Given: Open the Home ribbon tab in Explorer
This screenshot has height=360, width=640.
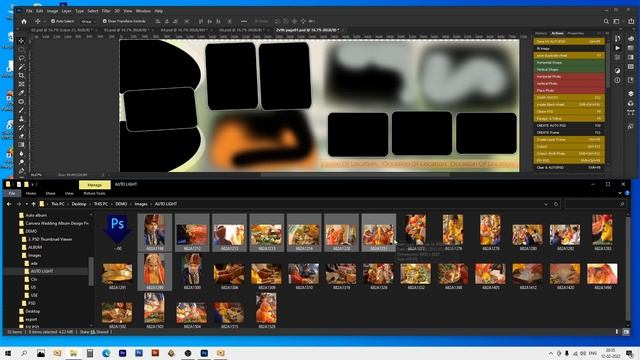Looking at the screenshot, I should 31,193.
